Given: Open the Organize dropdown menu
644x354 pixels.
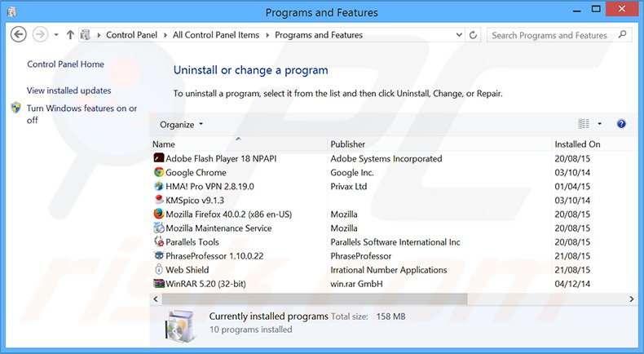Looking at the screenshot, I should (181, 125).
